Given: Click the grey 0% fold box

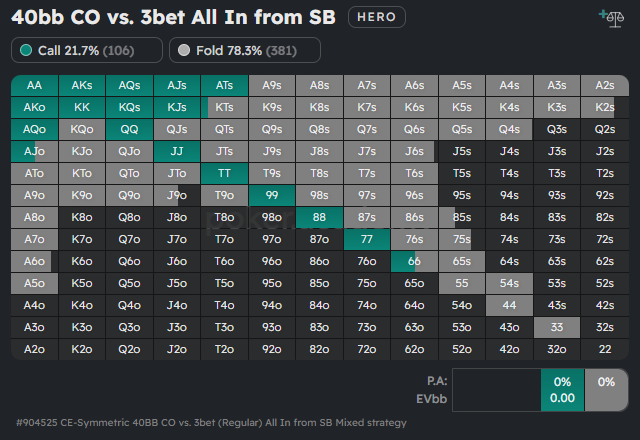Looking at the screenshot, I should coord(605,389).
